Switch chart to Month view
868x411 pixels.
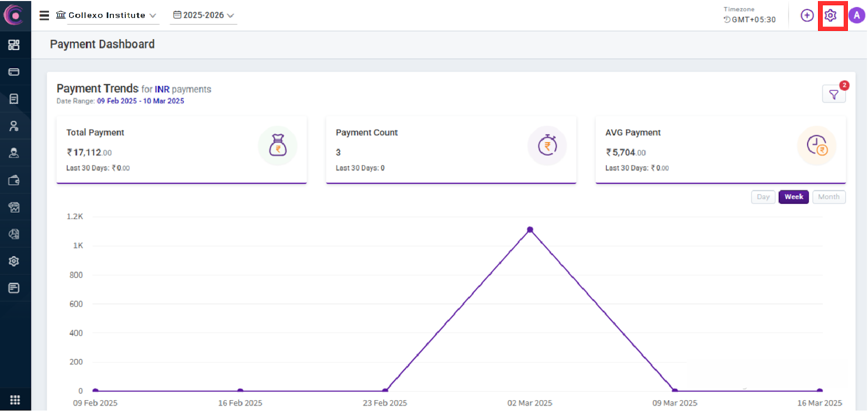(x=828, y=197)
